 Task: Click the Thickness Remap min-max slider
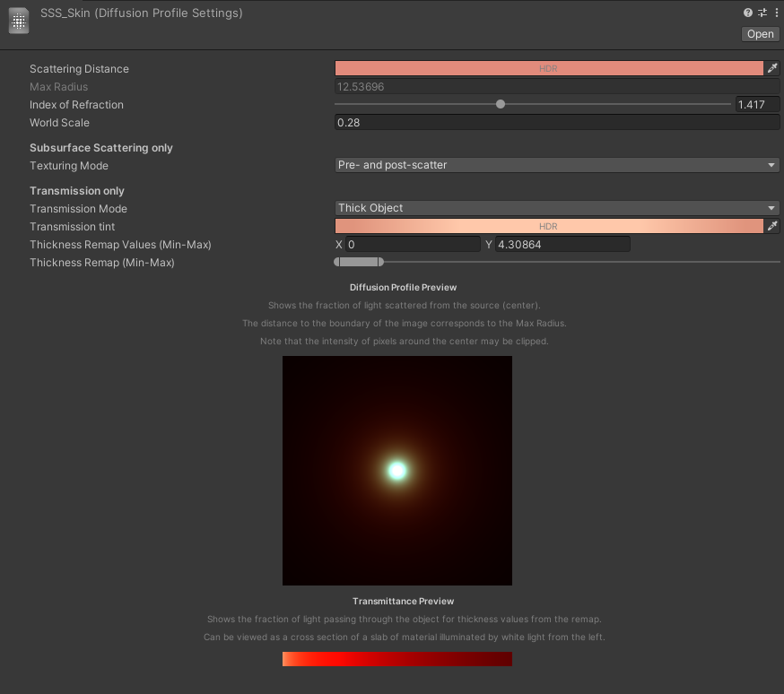[359, 261]
